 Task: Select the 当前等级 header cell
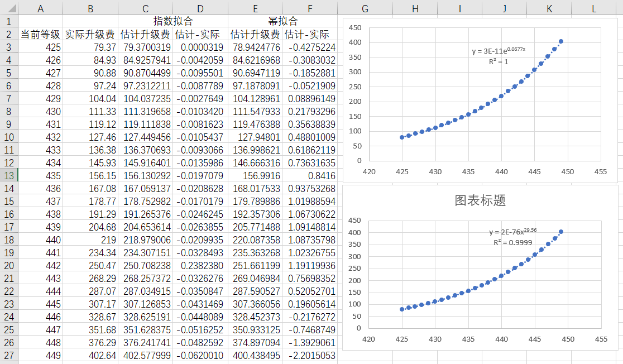41,34
